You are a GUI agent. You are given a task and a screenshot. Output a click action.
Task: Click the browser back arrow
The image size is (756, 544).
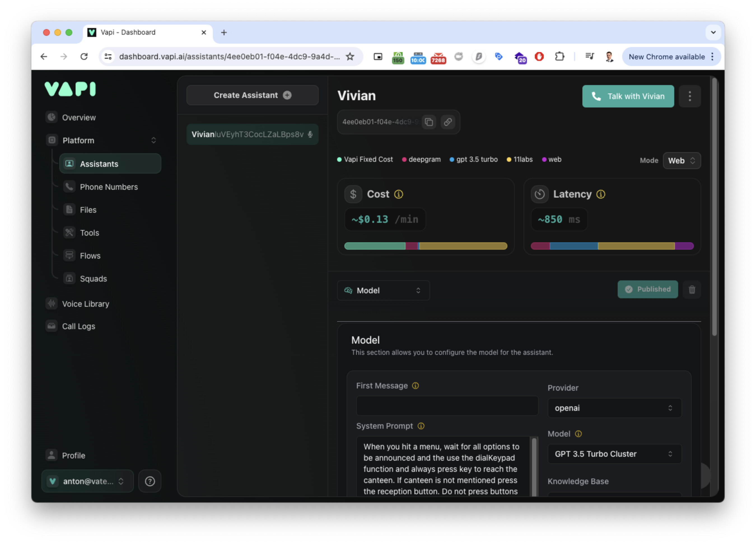tap(44, 57)
